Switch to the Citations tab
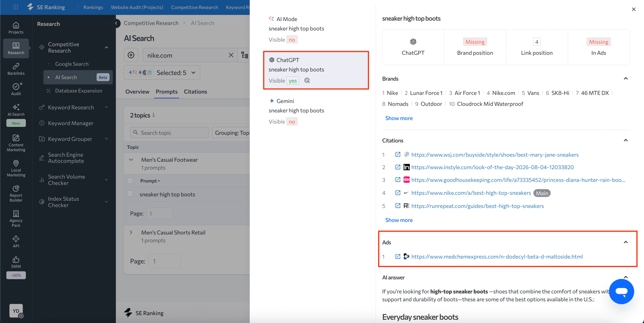Image resolution: width=644 pixels, height=323 pixels. point(195,92)
